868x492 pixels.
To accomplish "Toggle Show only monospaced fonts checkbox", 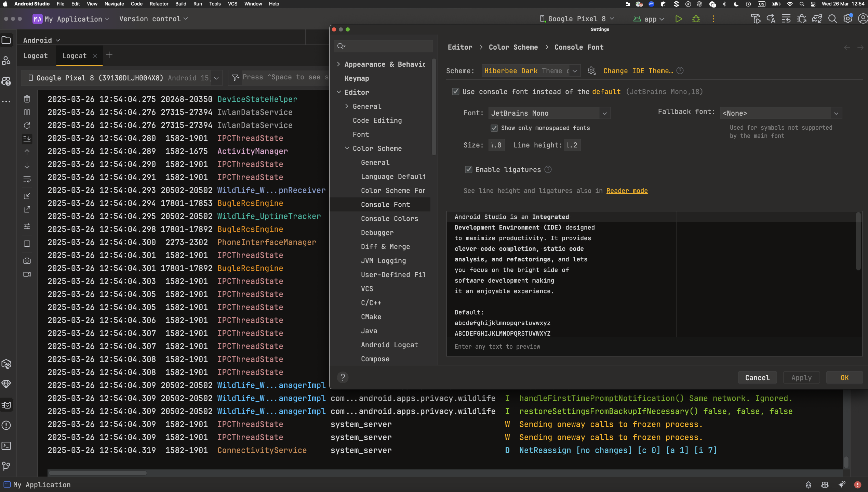I will [494, 128].
